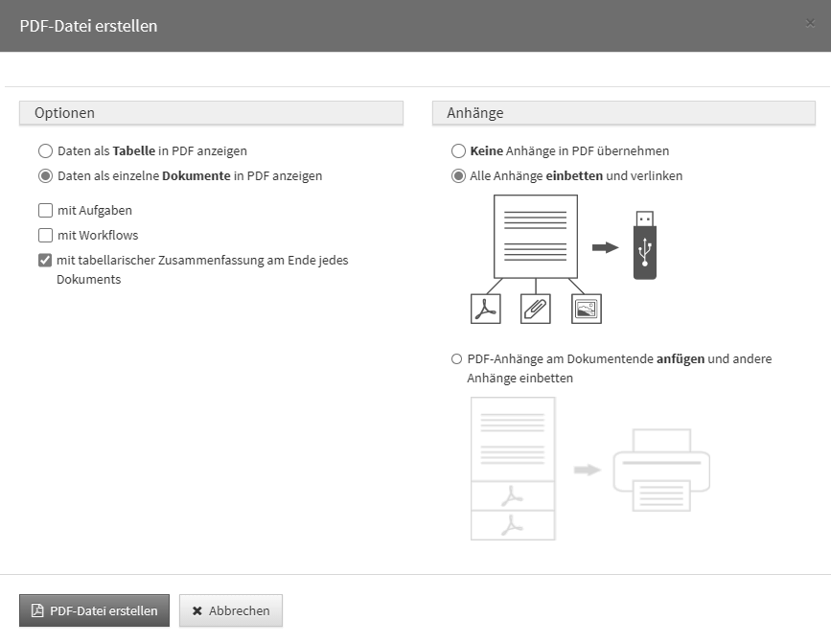Click the printer illustration icon

pos(661,471)
